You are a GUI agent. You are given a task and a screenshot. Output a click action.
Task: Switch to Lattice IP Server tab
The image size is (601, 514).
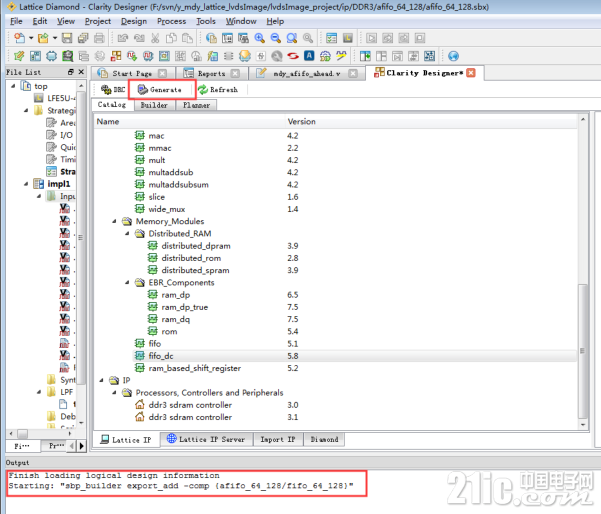tap(206, 439)
